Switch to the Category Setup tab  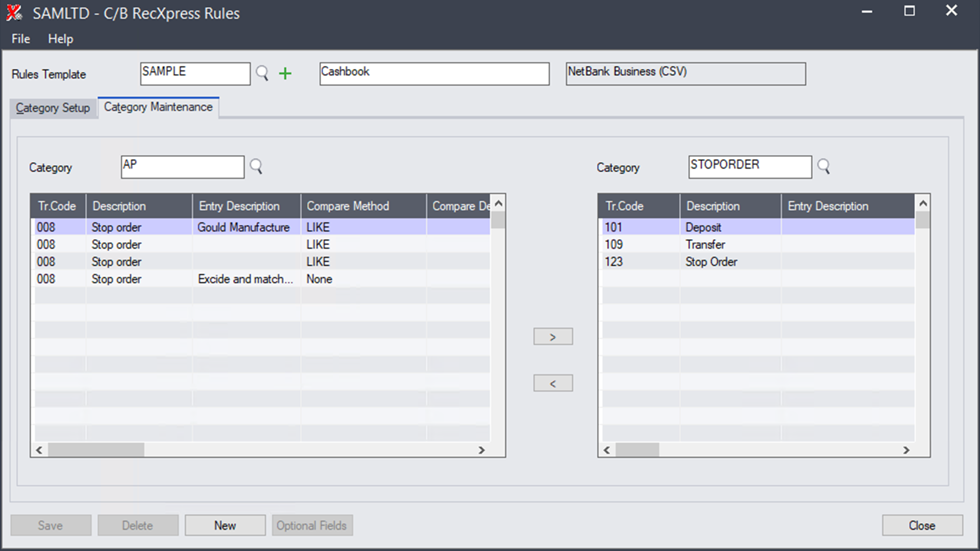coord(53,108)
